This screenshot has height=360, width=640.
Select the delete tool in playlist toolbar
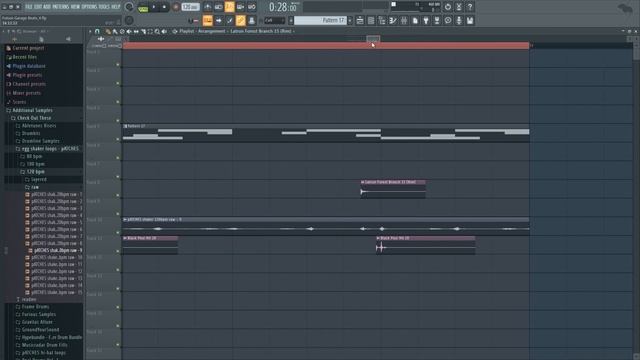(122, 31)
